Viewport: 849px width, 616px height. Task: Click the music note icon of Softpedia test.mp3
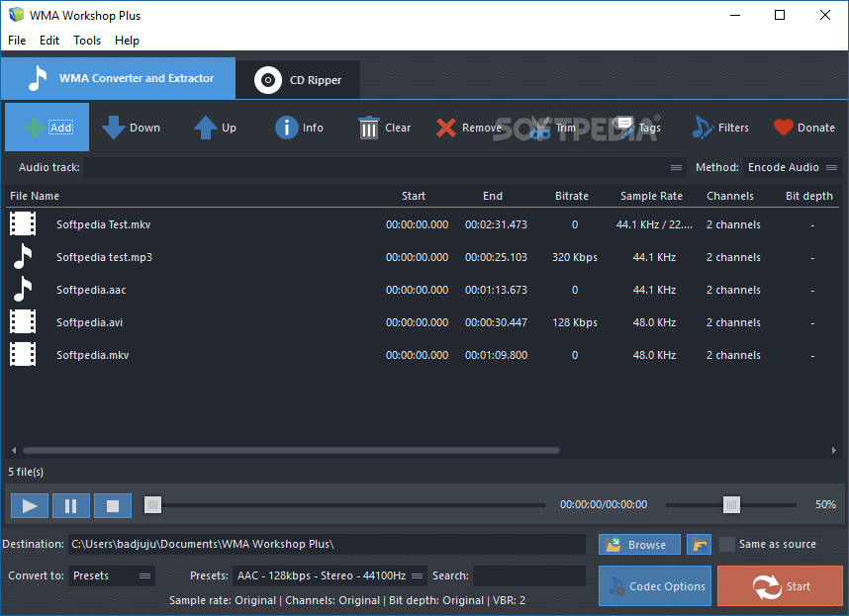(23, 256)
